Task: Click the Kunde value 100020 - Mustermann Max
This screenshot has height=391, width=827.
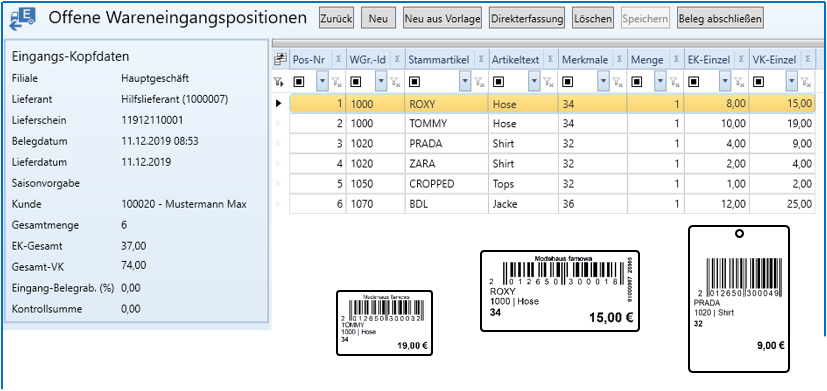Action: tap(184, 204)
